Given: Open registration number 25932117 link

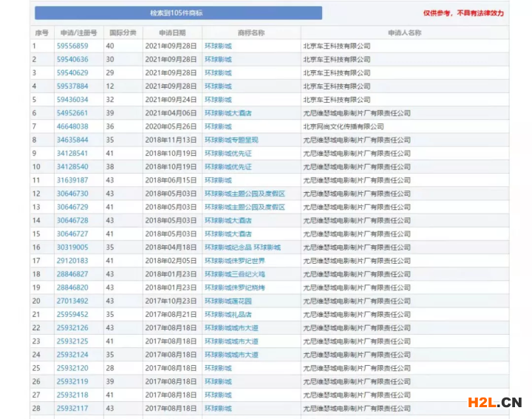Looking at the screenshot, I should (x=72, y=409).
